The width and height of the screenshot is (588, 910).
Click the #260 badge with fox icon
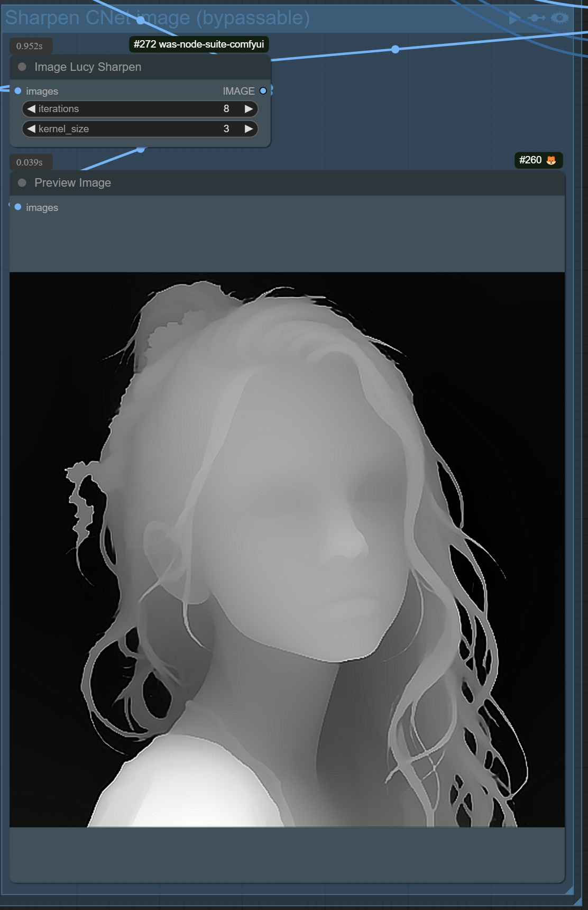[x=538, y=160]
